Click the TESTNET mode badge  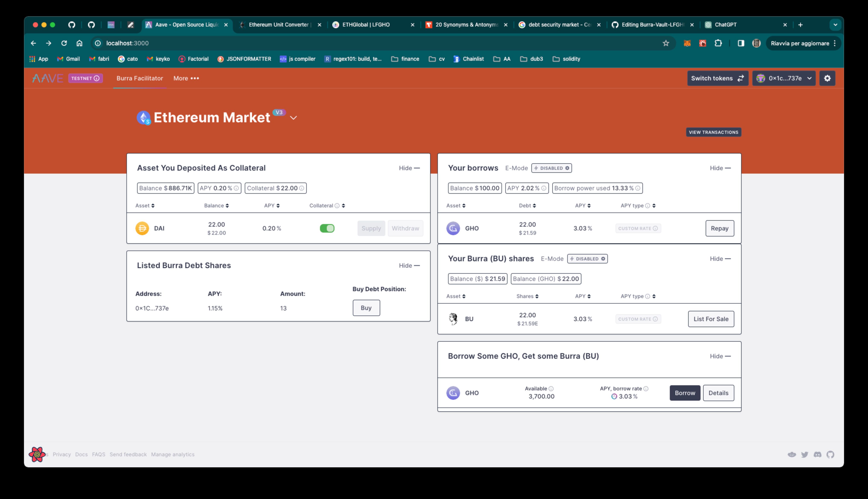tap(85, 78)
